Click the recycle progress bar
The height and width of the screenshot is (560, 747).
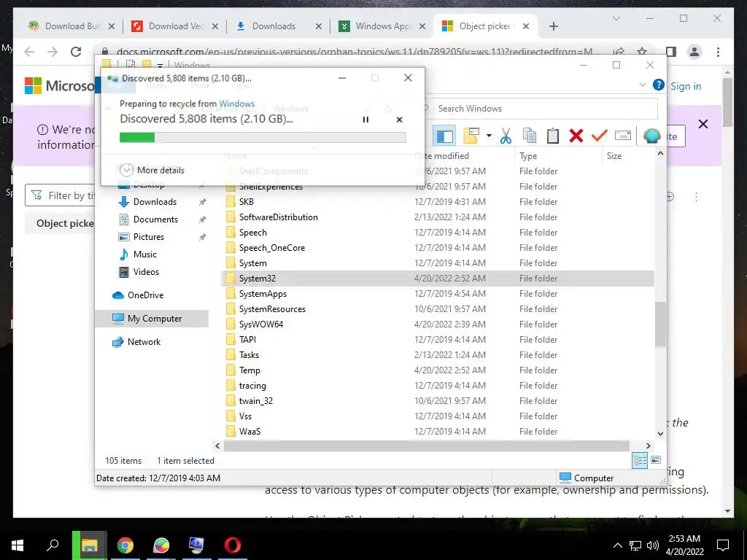263,138
